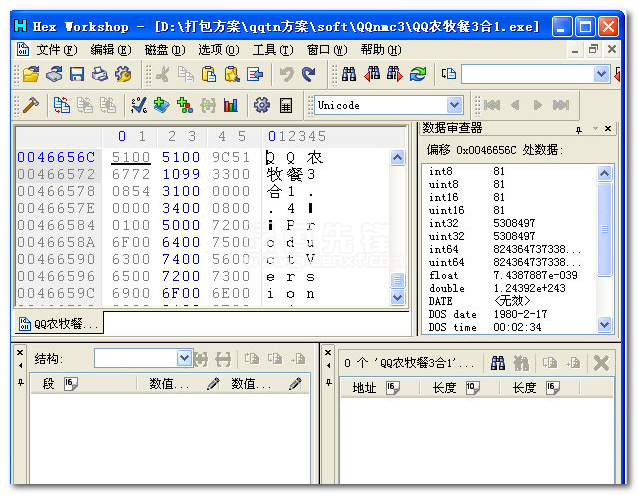
Task: Open the calculator icon
Action: pyautogui.click(x=286, y=106)
